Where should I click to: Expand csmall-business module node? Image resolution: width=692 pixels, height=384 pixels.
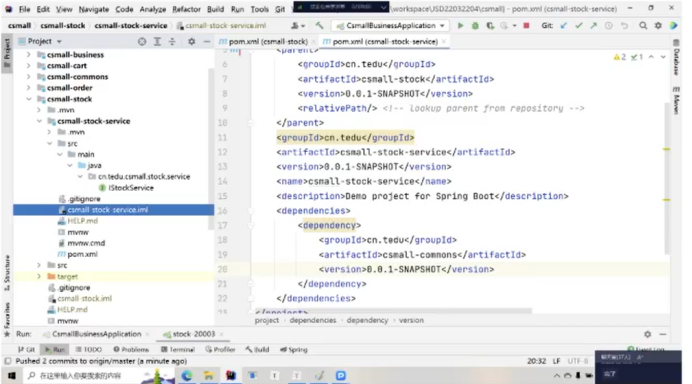click(x=29, y=55)
